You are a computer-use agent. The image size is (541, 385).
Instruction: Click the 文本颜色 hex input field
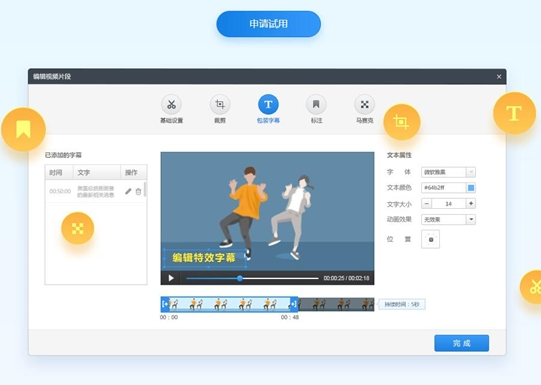pos(443,188)
